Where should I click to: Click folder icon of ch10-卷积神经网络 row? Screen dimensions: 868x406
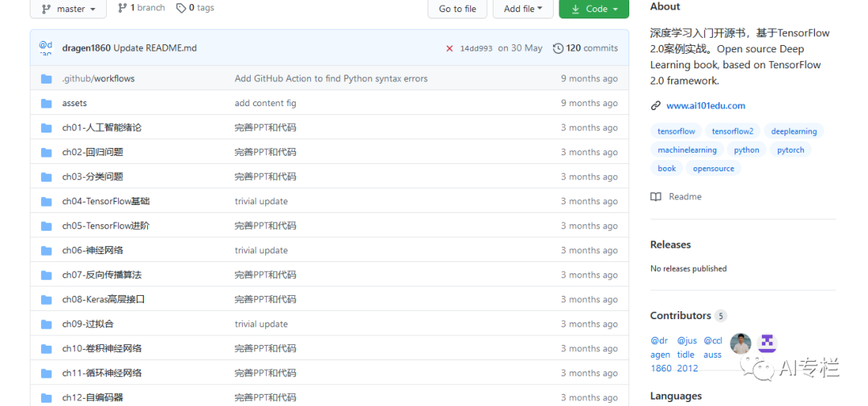click(47, 349)
